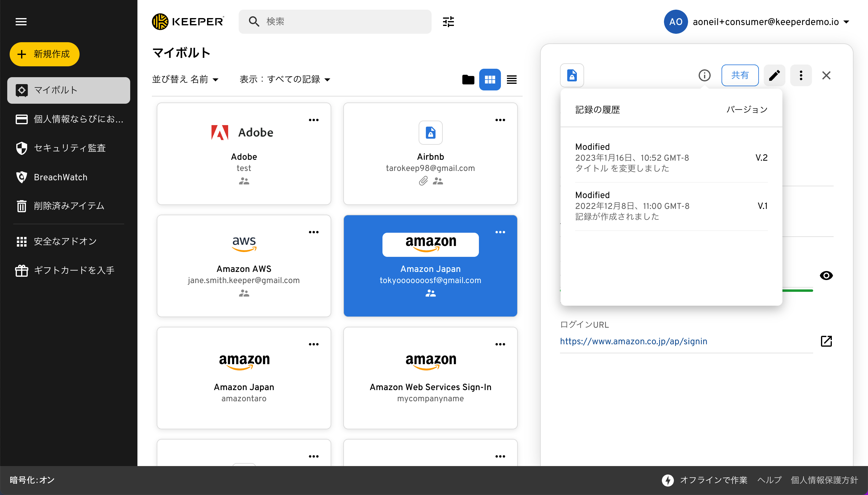The height and width of the screenshot is (495, 868).
Task: Click the 新規作成 create new button
Action: click(x=45, y=54)
